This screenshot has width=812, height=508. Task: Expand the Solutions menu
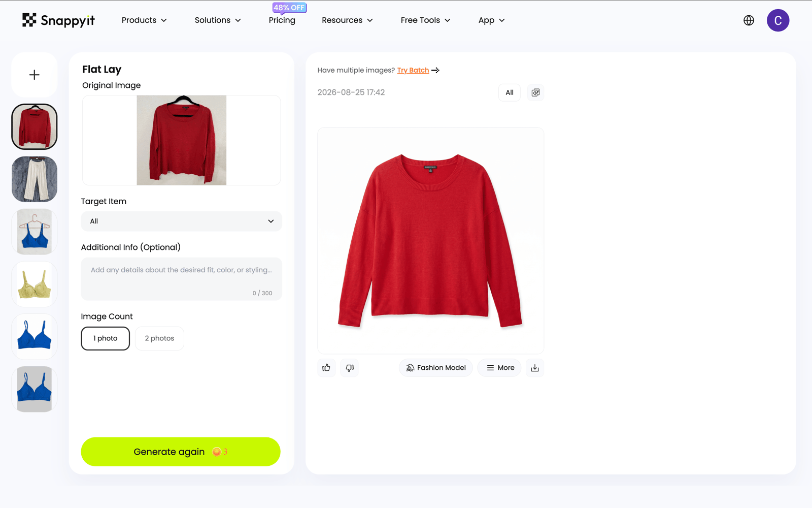coord(218,20)
